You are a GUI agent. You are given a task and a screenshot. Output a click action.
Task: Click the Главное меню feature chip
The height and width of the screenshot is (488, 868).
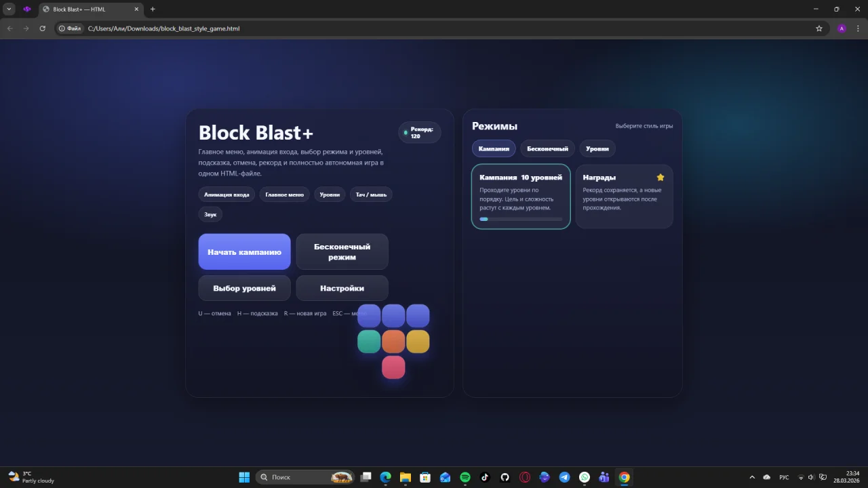285,195
